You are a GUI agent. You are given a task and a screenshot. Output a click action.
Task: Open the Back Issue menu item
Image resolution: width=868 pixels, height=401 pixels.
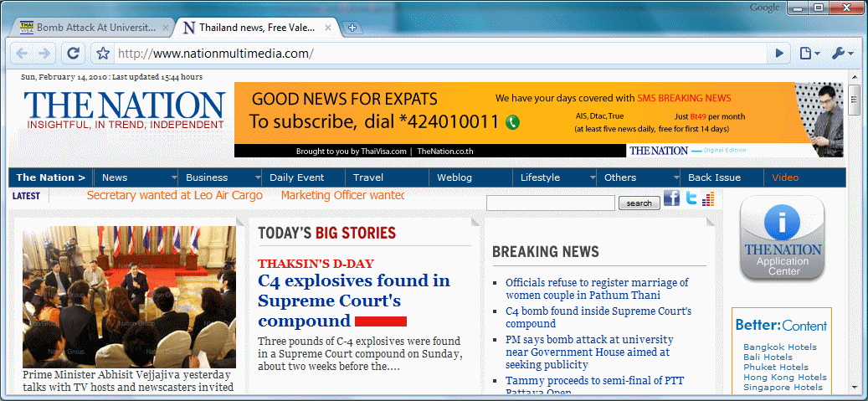coord(714,177)
